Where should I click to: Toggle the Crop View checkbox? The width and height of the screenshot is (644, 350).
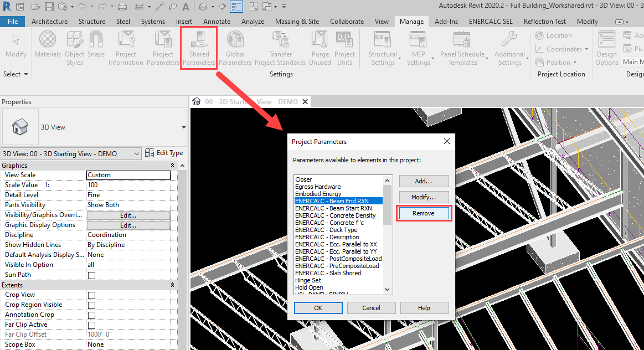click(91, 295)
